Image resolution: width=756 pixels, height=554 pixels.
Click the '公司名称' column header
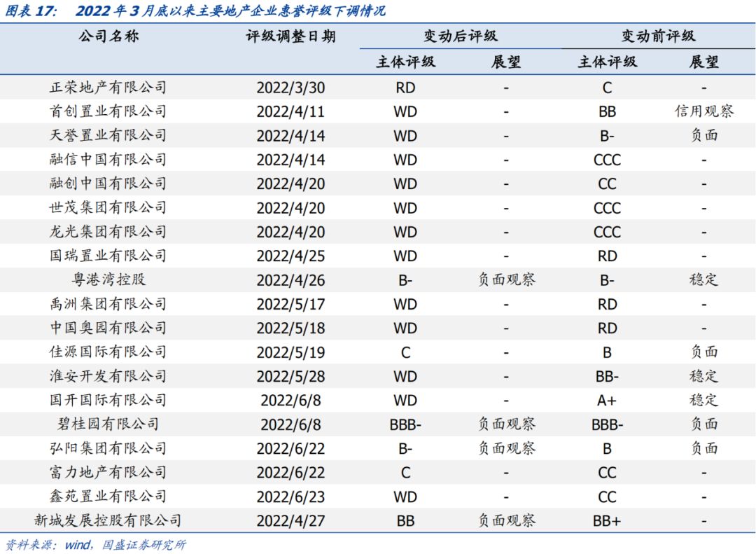click(108, 36)
